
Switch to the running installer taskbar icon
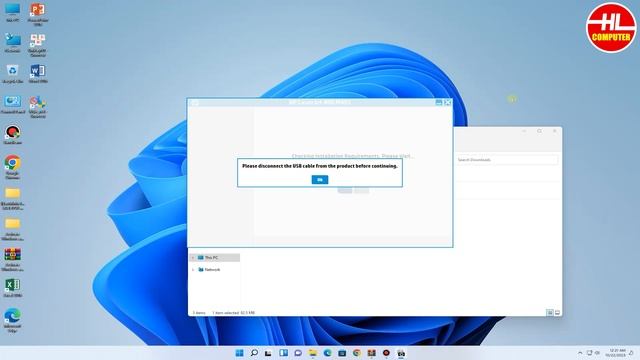[401, 353]
